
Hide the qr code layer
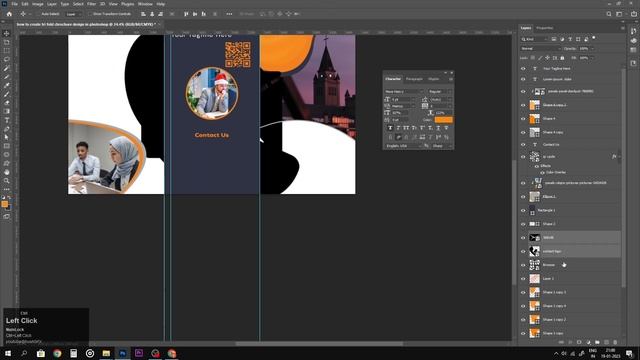(x=523, y=157)
